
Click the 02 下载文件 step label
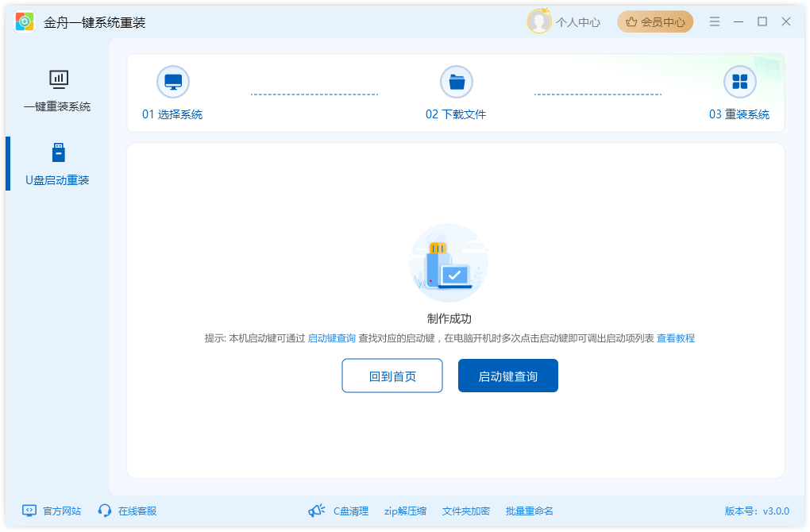tap(456, 114)
